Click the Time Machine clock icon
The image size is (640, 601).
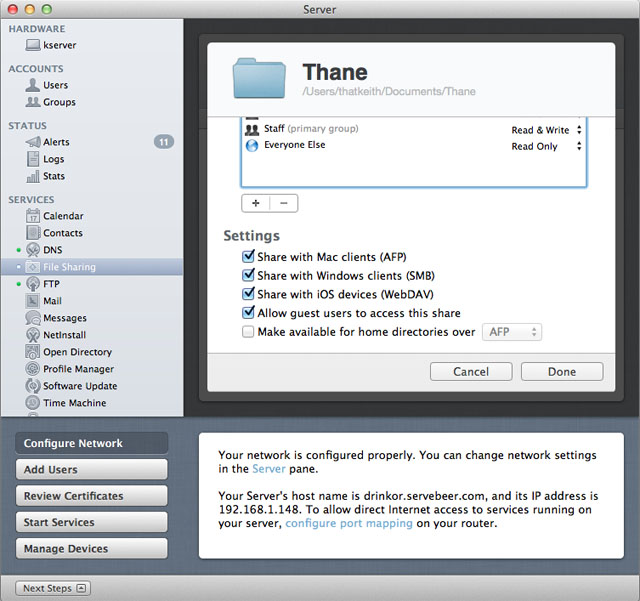[x=33, y=403]
